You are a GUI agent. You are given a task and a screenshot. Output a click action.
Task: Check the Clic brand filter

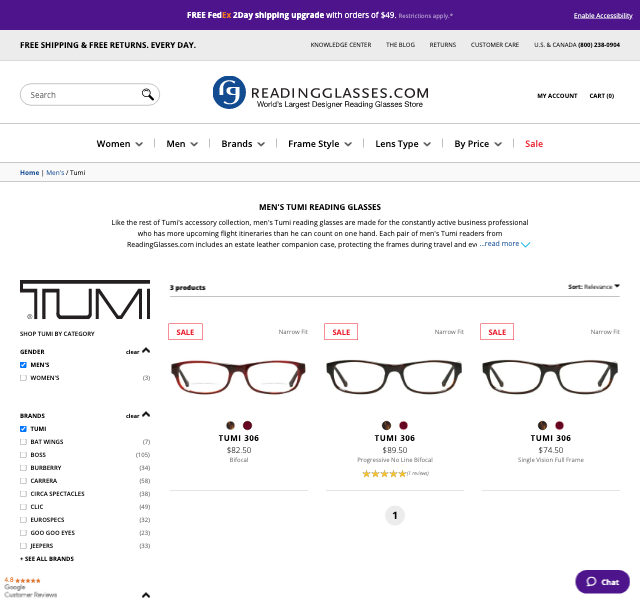23,507
